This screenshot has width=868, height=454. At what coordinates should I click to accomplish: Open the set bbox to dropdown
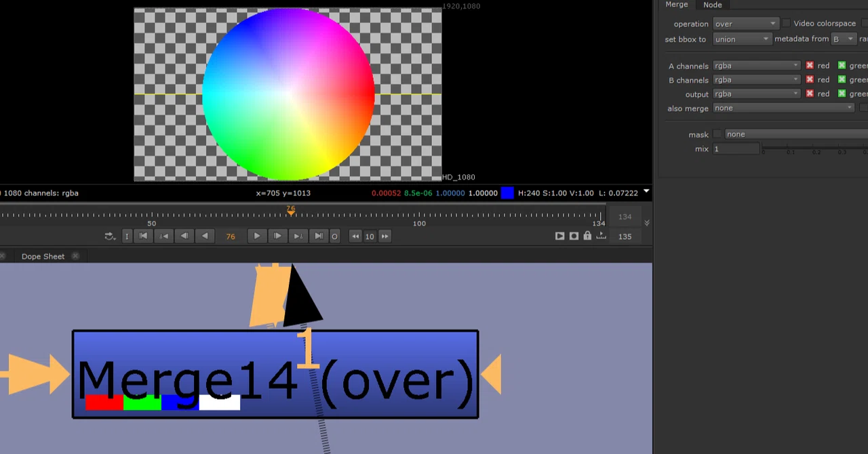coord(742,39)
